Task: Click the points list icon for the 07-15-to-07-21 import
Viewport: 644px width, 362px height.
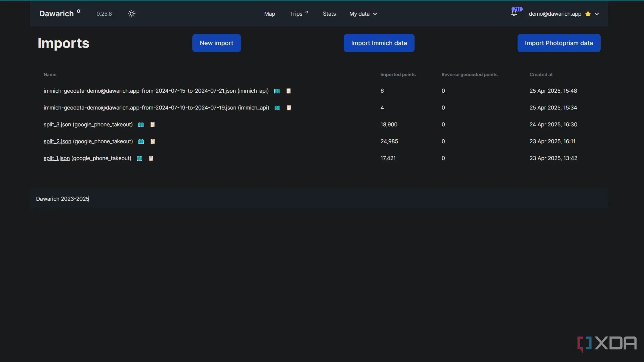Action: (288, 91)
